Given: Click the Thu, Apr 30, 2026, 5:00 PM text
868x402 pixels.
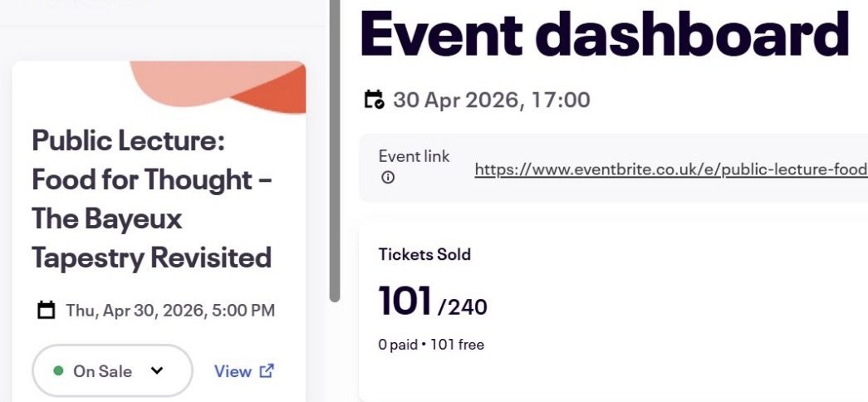Looking at the screenshot, I should tap(170, 311).
